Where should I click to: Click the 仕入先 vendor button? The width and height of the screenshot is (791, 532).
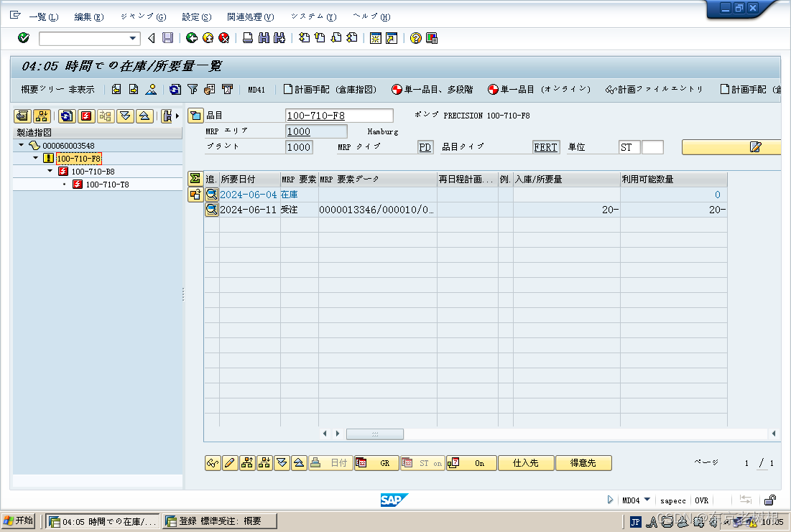click(526, 463)
